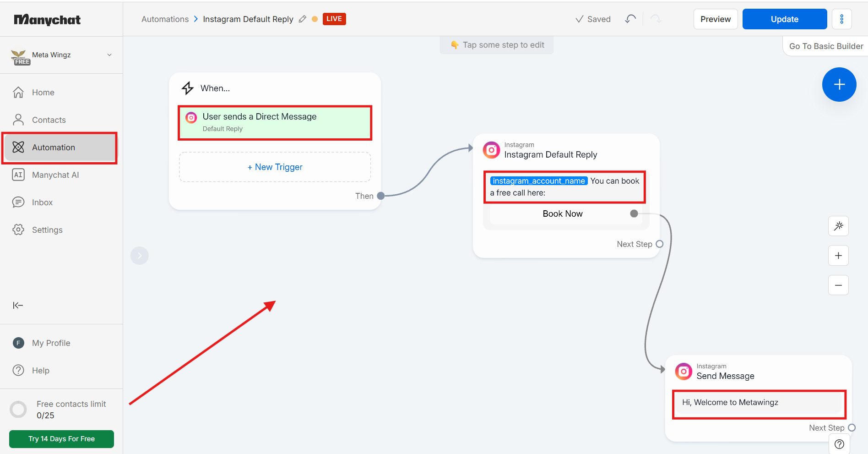Go to Automations breadcrumb
868x454 pixels.
(165, 19)
